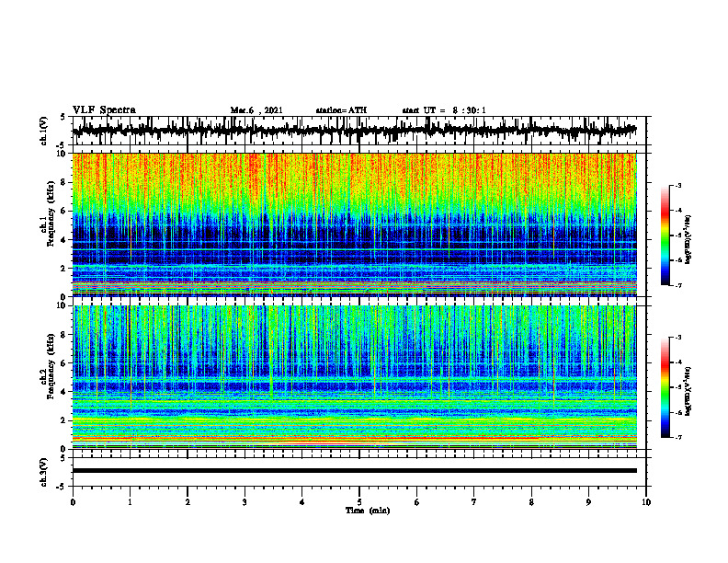The image size is (728, 563).
Task: Click the "2" kHz tick on ch.2 frequency axis
Action: coord(64,420)
